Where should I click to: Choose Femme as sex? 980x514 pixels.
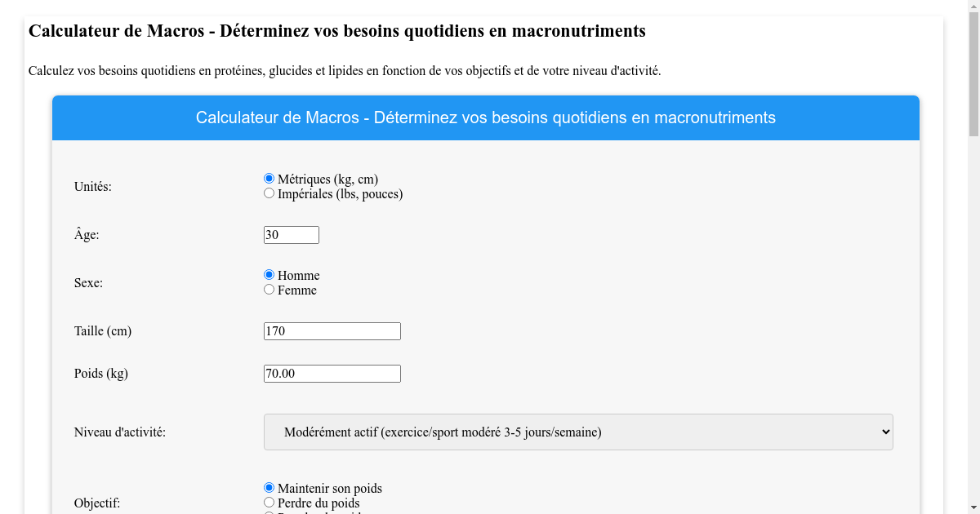coord(269,289)
